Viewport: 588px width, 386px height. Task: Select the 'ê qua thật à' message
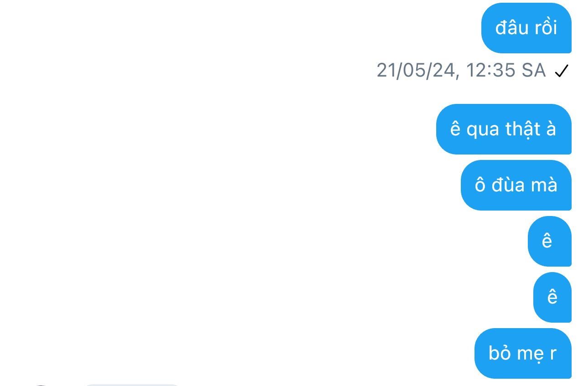point(504,129)
